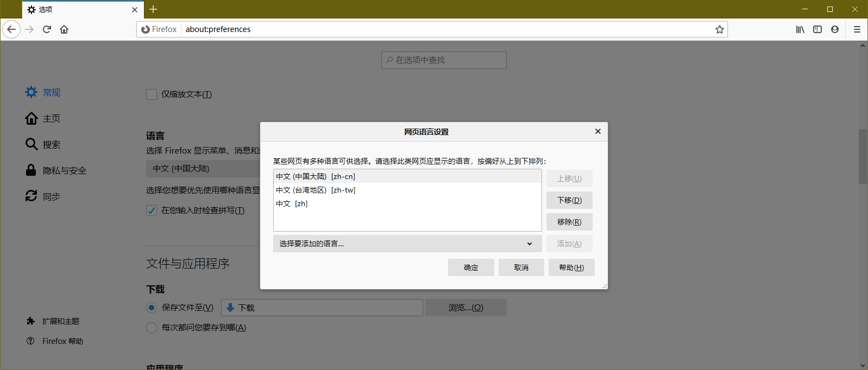Screen dimensions: 868x370
Task: Click the page vertical scrollbar thumb
Action: (x=863, y=156)
